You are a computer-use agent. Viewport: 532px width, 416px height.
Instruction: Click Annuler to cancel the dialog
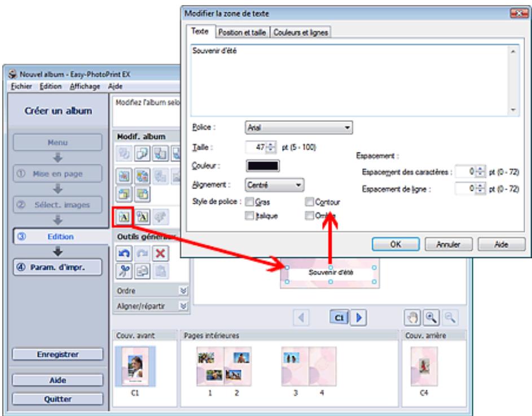click(449, 244)
